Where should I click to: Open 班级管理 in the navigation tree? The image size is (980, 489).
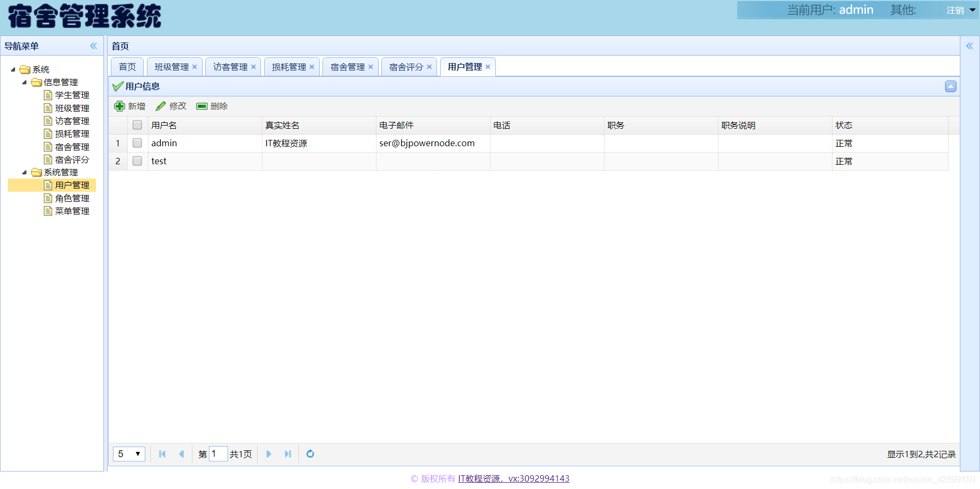click(x=72, y=108)
